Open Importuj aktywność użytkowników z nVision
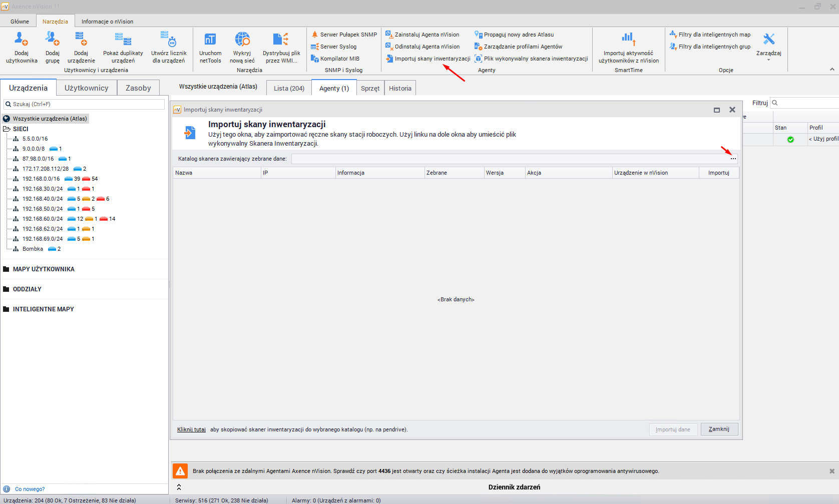 click(x=628, y=40)
